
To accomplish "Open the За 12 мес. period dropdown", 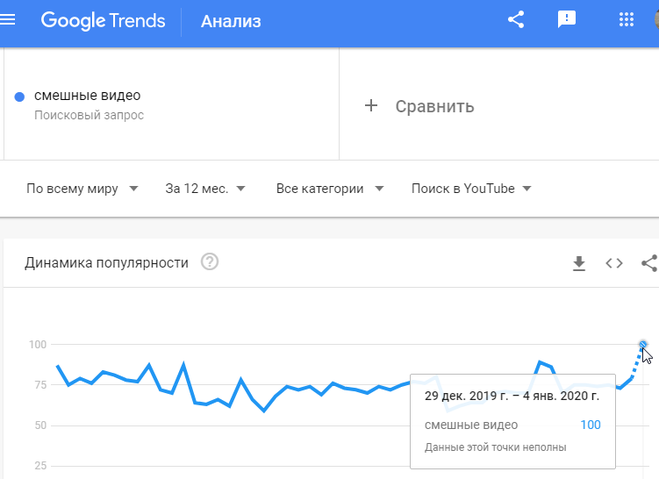I will 205,189.
